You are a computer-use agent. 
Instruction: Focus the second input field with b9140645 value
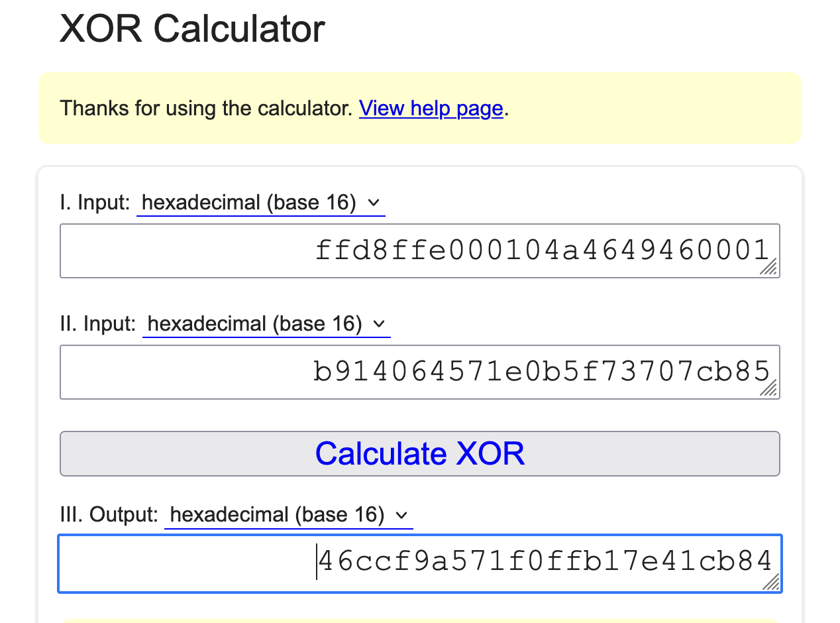point(419,372)
